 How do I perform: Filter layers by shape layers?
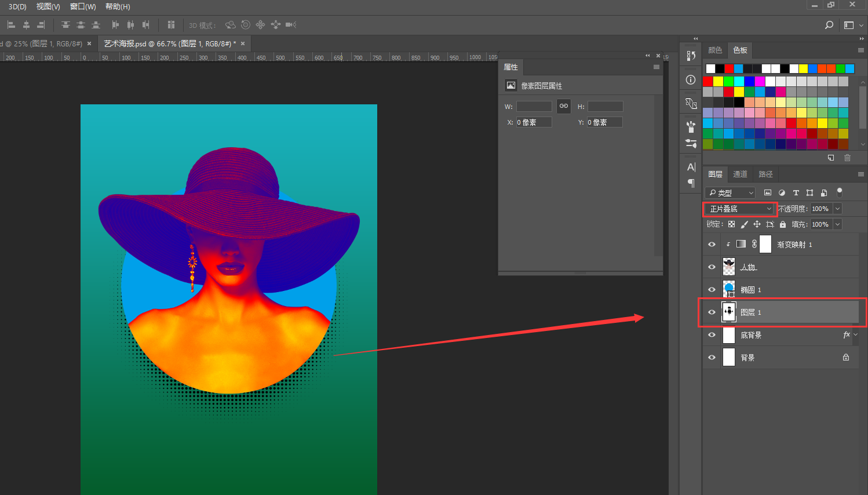click(809, 193)
